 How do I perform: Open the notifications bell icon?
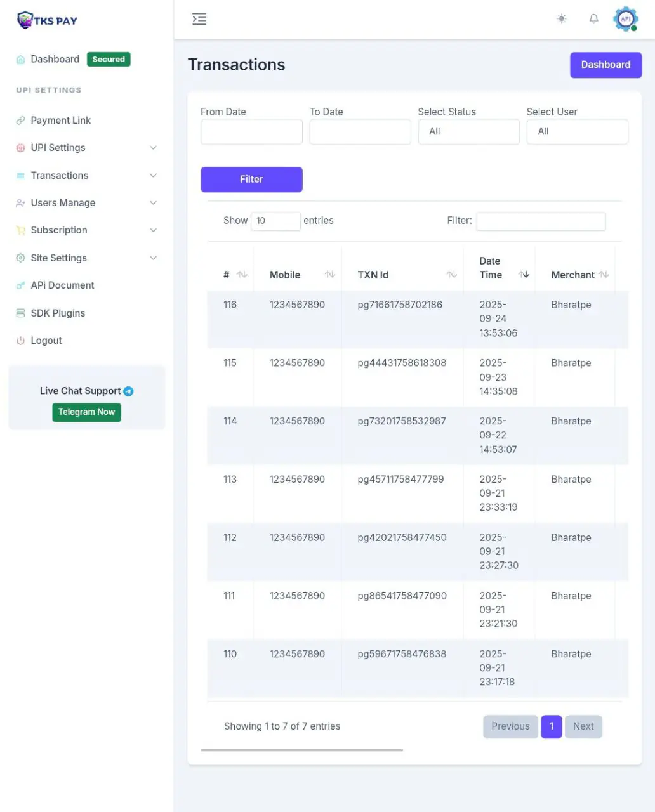pyautogui.click(x=593, y=19)
